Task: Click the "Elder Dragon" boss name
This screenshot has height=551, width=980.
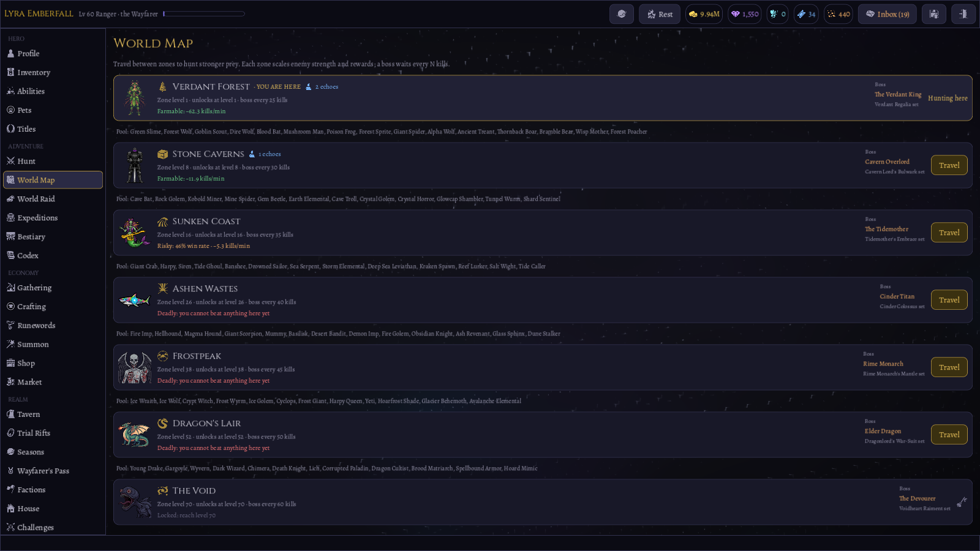Action: tap(883, 431)
